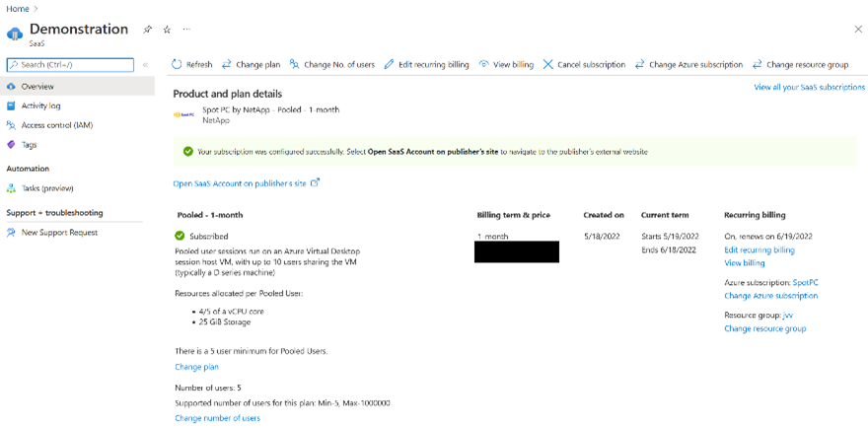This screenshot has width=868, height=428.
Task: Click Change number of users link
Action: (x=218, y=418)
